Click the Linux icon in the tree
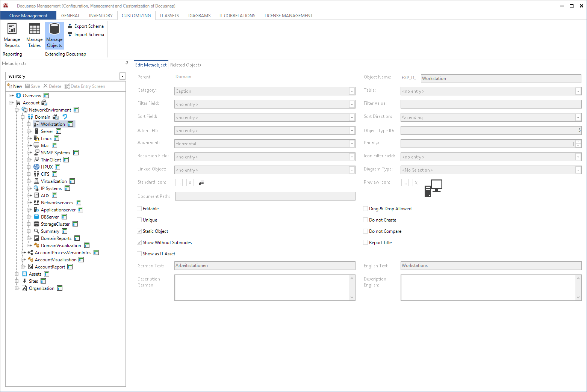The image size is (587, 392). click(x=36, y=138)
